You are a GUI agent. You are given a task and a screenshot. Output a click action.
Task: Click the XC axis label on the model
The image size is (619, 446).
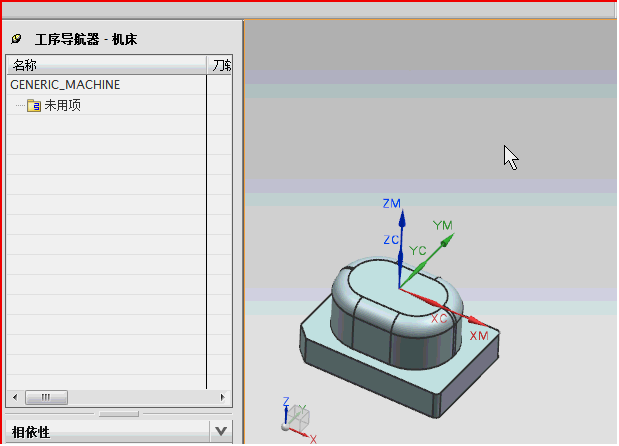pos(439,317)
